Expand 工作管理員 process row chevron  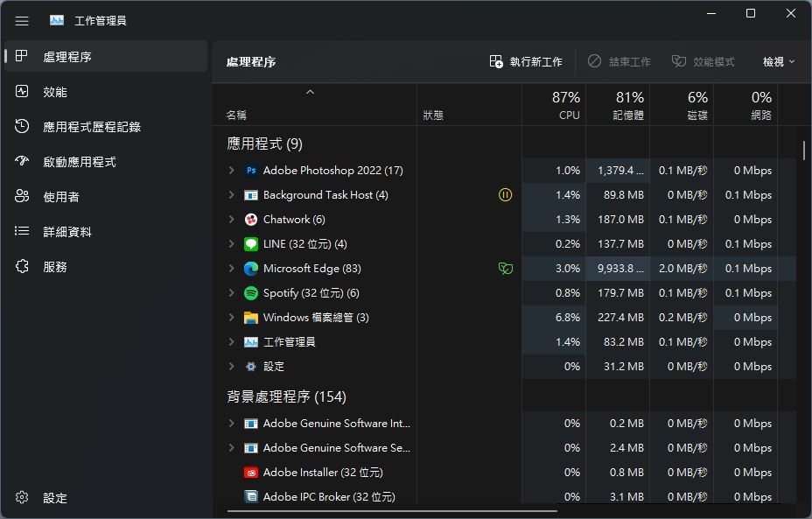232,342
